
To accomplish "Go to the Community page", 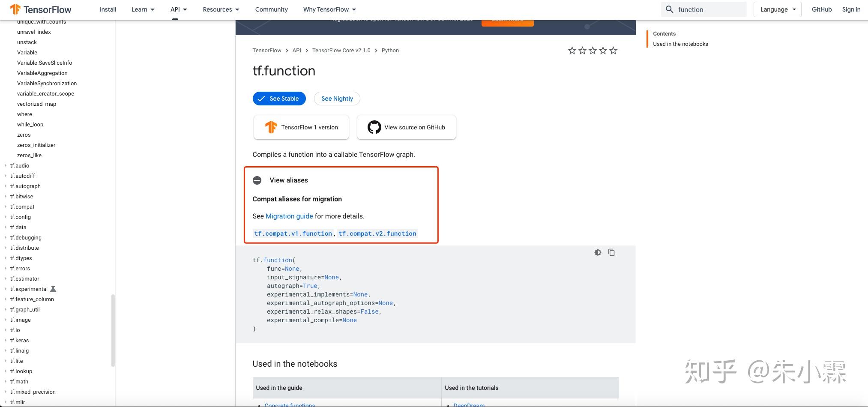I will pos(271,9).
